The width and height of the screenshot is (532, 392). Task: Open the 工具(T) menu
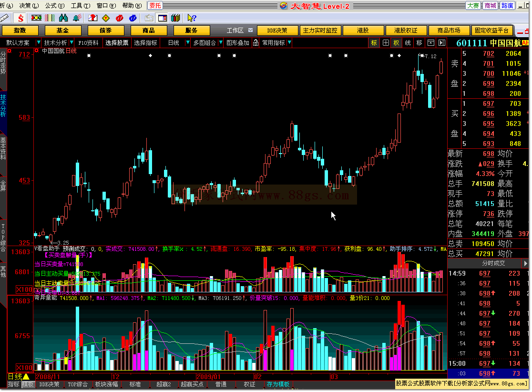coord(81,6)
